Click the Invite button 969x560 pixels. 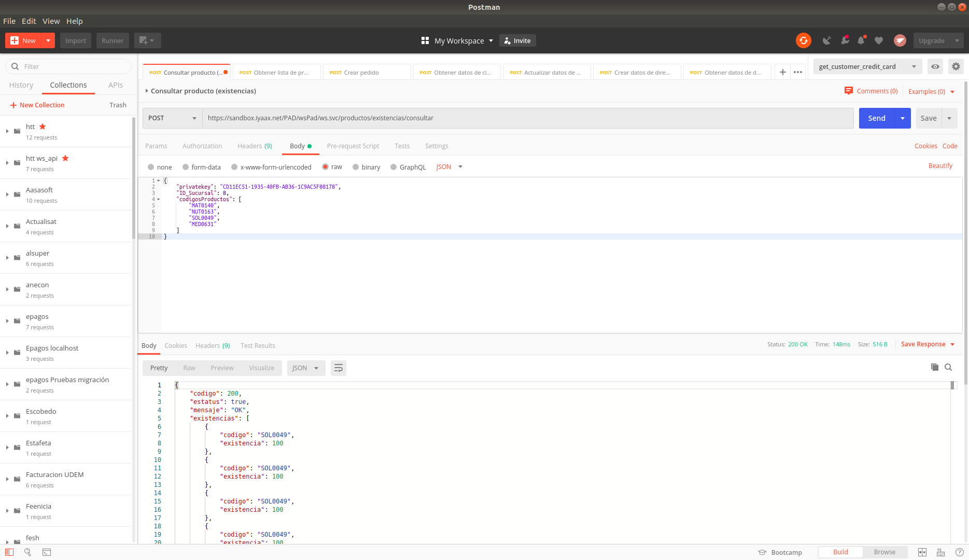pyautogui.click(x=517, y=40)
